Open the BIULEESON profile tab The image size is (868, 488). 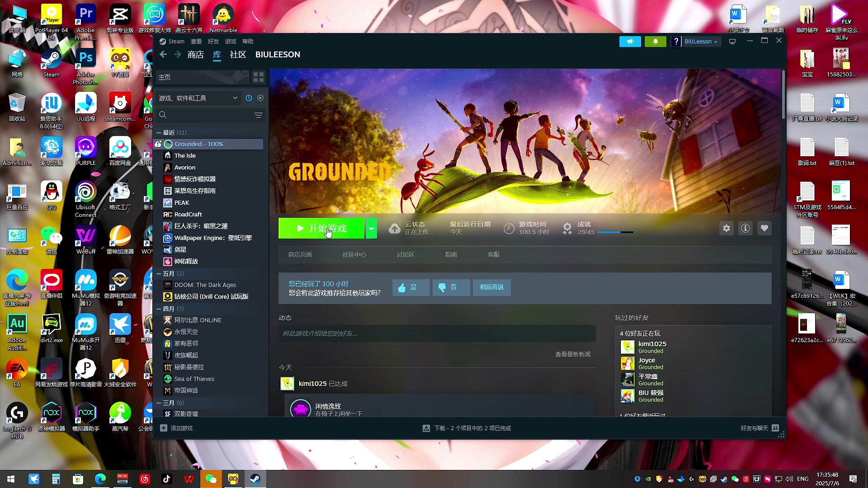[x=278, y=55]
